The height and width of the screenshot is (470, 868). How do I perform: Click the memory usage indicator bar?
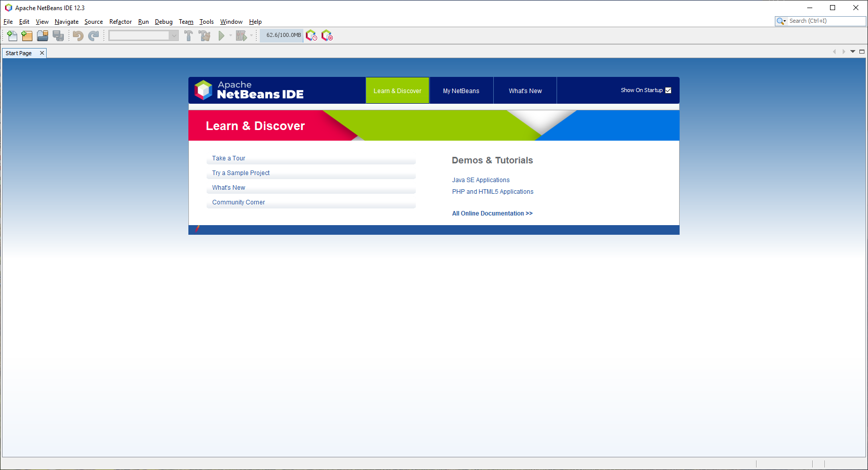pos(283,35)
